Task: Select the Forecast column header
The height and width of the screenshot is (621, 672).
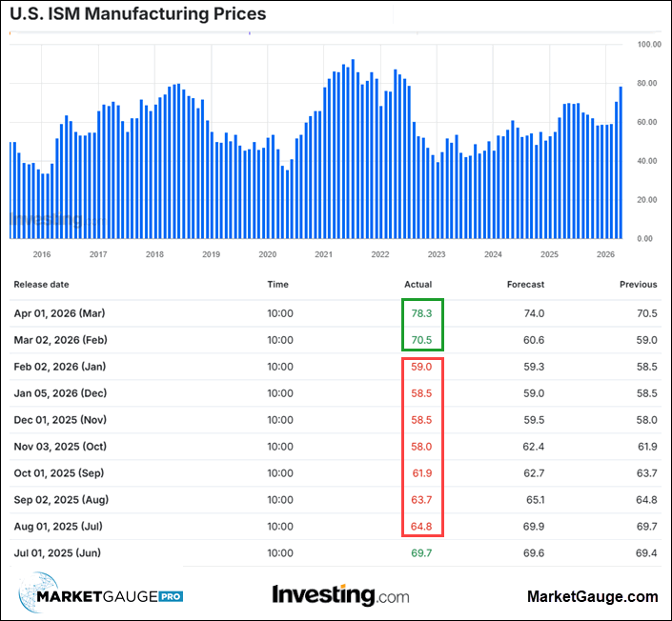Action: click(x=525, y=284)
